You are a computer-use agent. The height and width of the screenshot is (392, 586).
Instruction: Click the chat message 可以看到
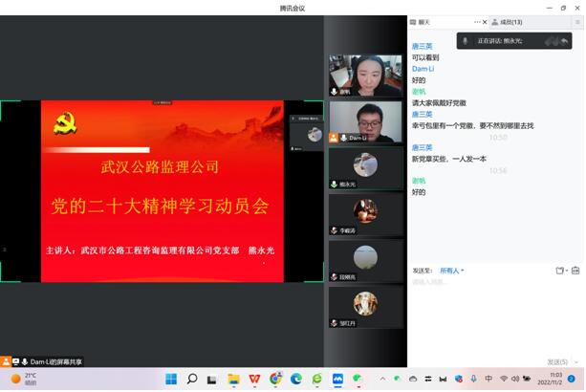point(425,57)
